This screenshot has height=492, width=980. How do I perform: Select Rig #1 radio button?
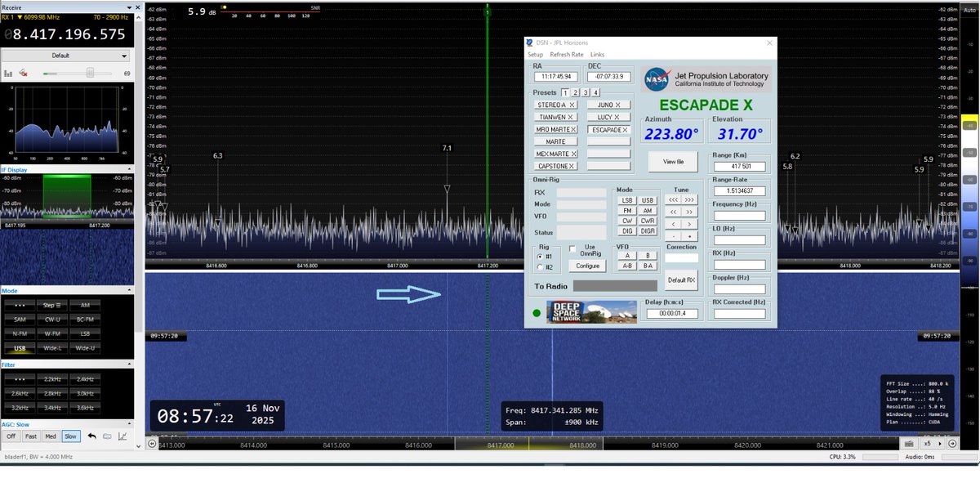pos(539,257)
